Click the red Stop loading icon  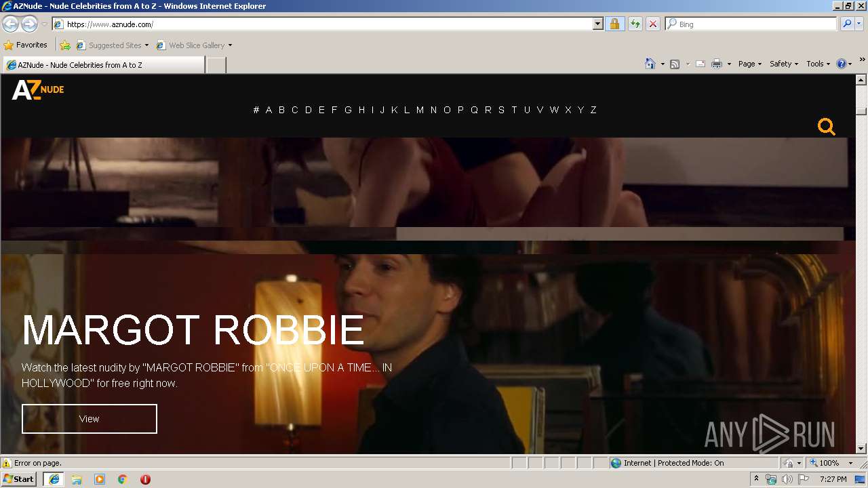(x=652, y=24)
